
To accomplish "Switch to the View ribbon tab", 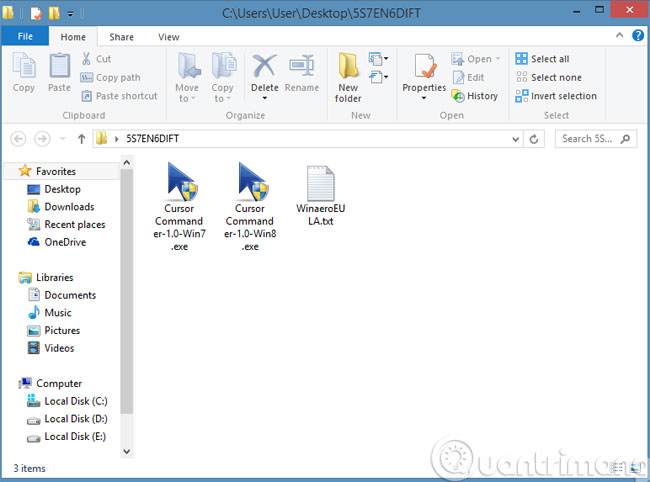I will [x=168, y=37].
